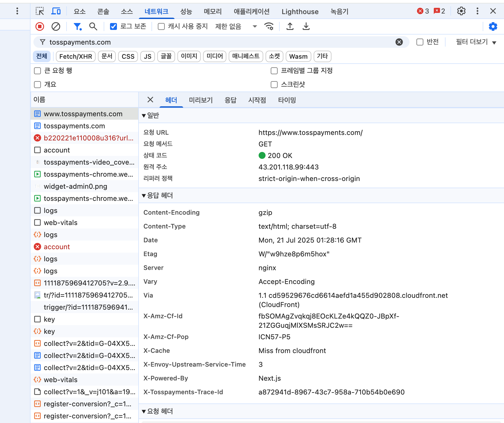504x423 pixels.
Task: Clear the network log
Action: point(56,26)
